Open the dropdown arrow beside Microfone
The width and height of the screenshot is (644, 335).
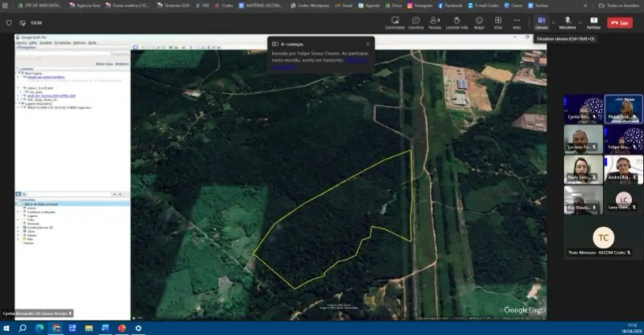click(x=580, y=22)
